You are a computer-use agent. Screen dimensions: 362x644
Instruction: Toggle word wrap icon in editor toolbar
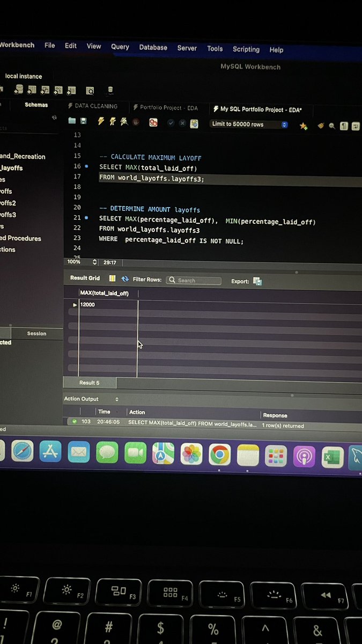click(x=356, y=126)
